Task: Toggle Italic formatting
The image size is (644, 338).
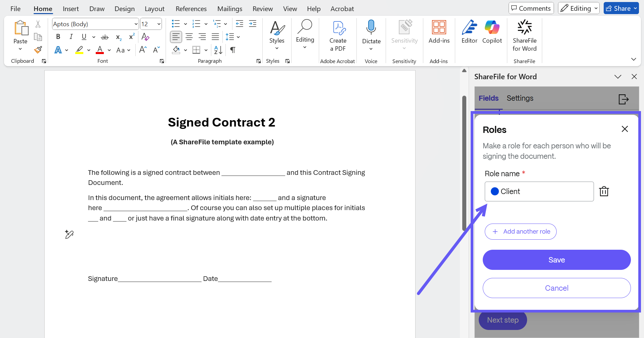Action: point(71,37)
